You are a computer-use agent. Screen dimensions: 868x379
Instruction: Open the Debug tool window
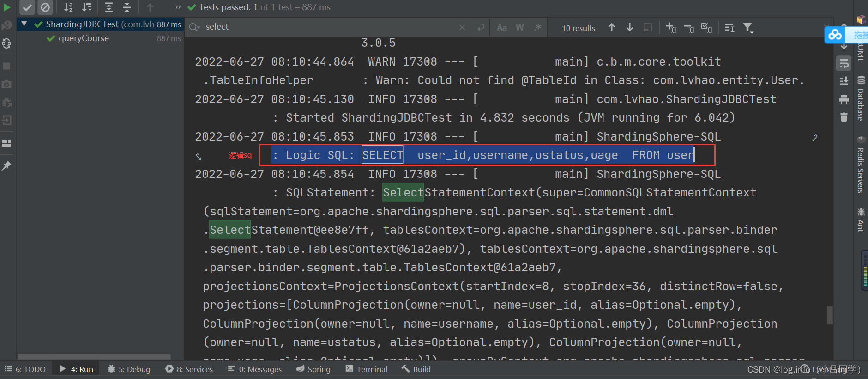click(x=129, y=369)
